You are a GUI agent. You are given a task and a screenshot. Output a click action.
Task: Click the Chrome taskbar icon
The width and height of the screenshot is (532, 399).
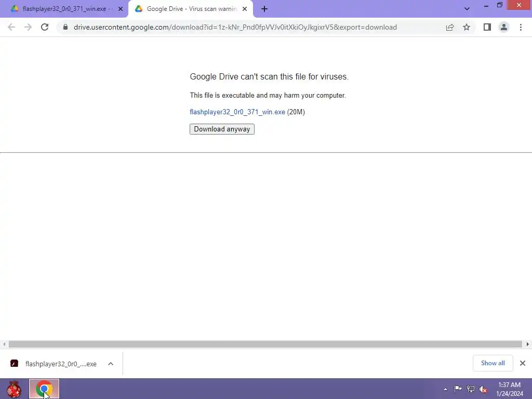click(x=44, y=389)
